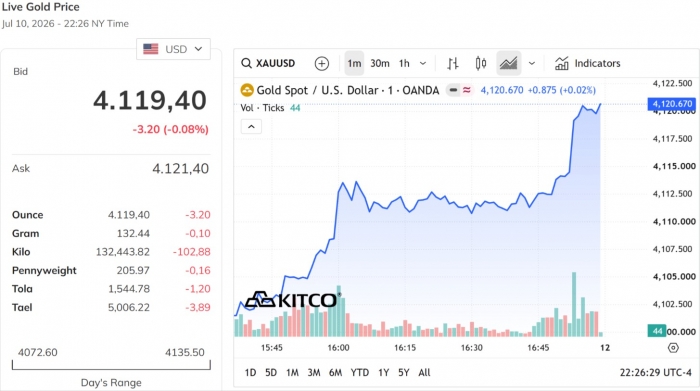
Task: Click the 22:26:29 UTC-4 timezone label
Action: (655, 372)
